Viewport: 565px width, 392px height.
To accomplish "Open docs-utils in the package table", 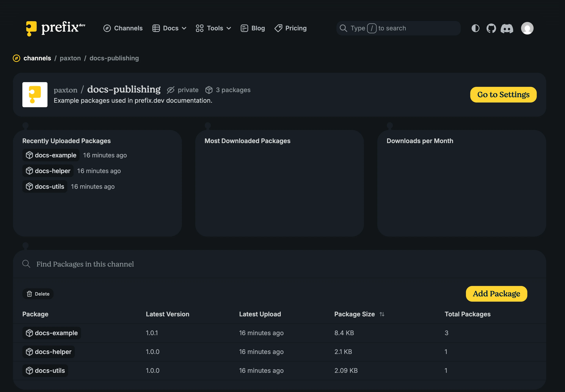I will (x=45, y=371).
